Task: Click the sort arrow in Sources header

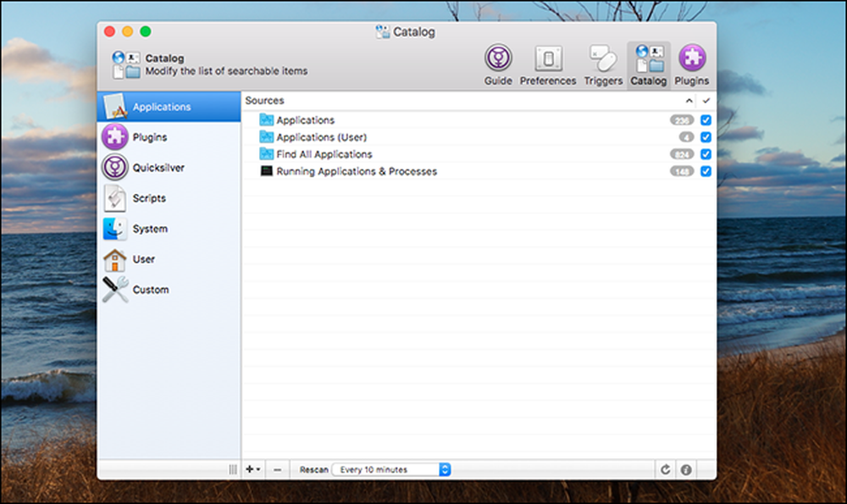Action: point(689,101)
